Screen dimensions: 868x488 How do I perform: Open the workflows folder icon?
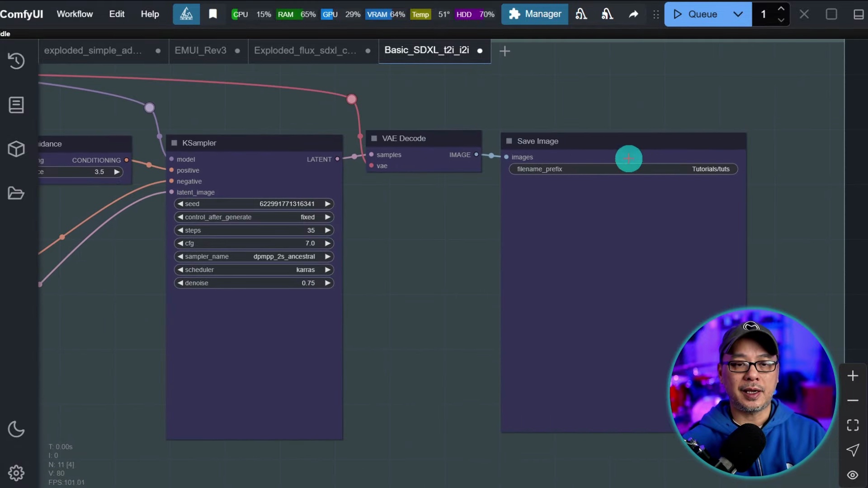(x=16, y=193)
